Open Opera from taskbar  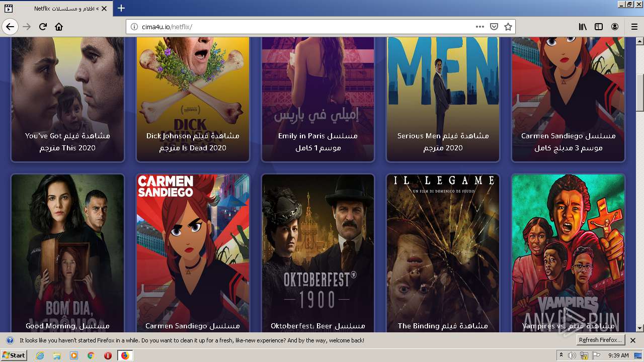tap(108, 355)
